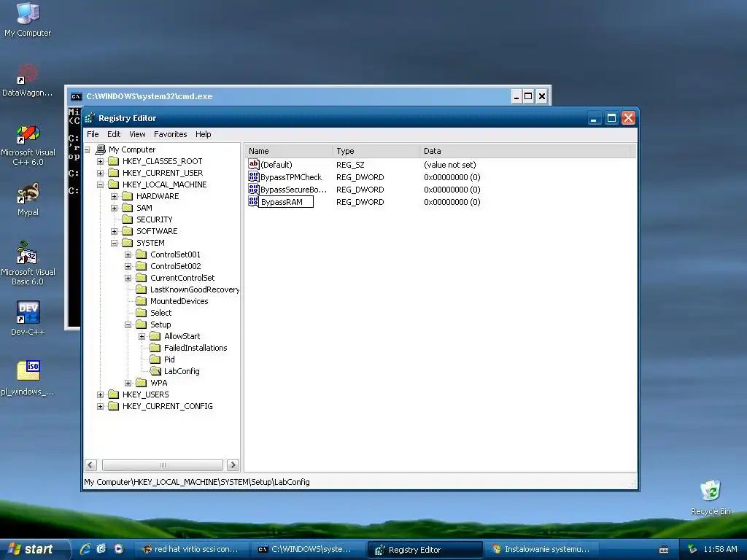Switch to red hat virtio scsi taskbar button
The height and width of the screenshot is (560, 747).
191,549
